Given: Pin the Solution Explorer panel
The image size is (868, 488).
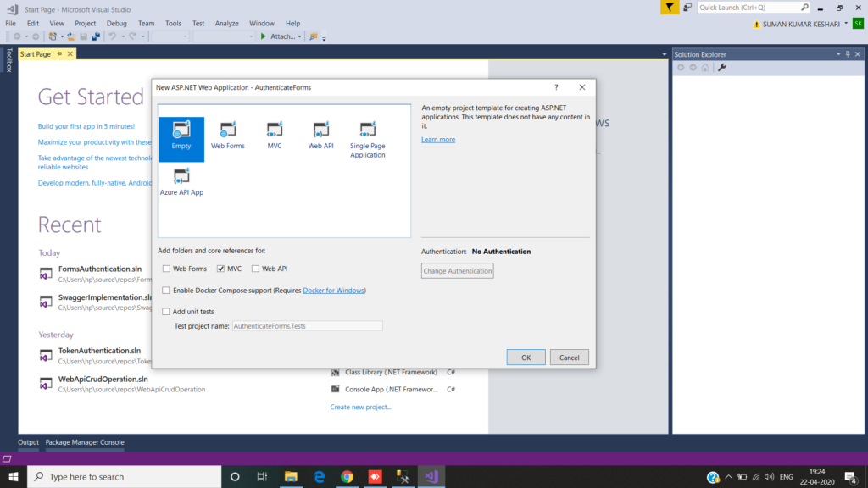Looking at the screenshot, I should [848, 54].
